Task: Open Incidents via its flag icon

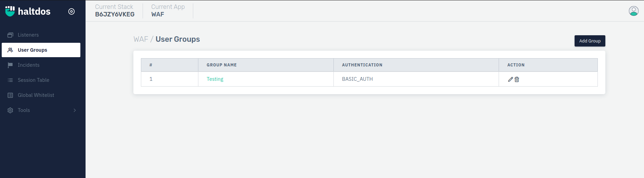Action: tap(10, 65)
